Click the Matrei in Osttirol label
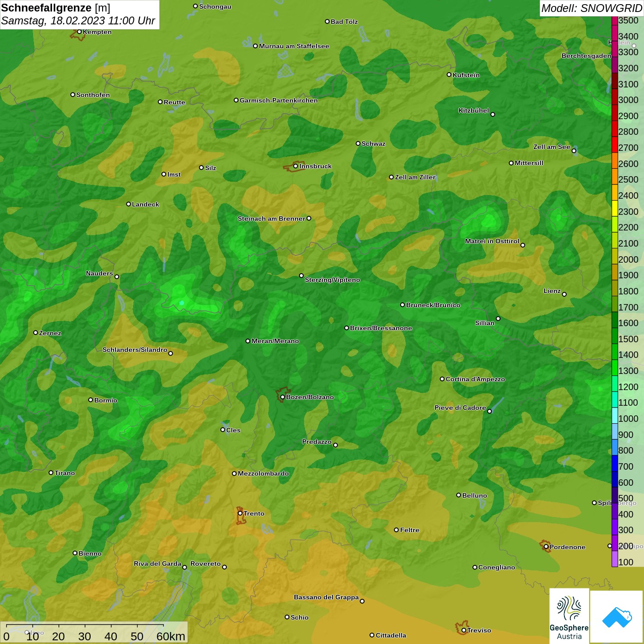The height and width of the screenshot is (644, 644). click(492, 241)
